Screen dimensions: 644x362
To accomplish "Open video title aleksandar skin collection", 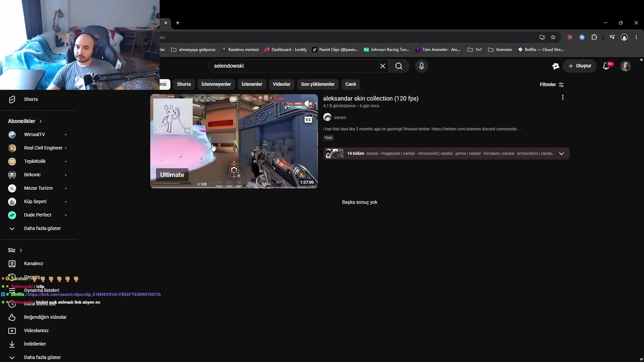I will pyautogui.click(x=371, y=99).
